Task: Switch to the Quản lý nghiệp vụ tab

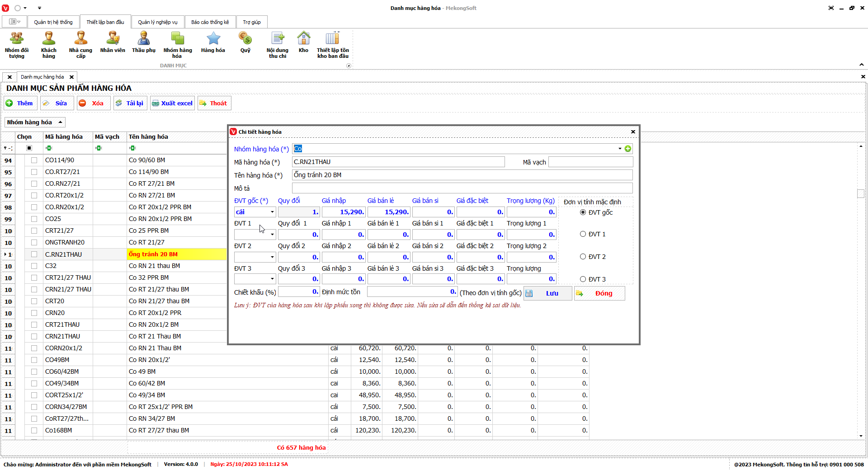Action: click(x=157, y=22)
